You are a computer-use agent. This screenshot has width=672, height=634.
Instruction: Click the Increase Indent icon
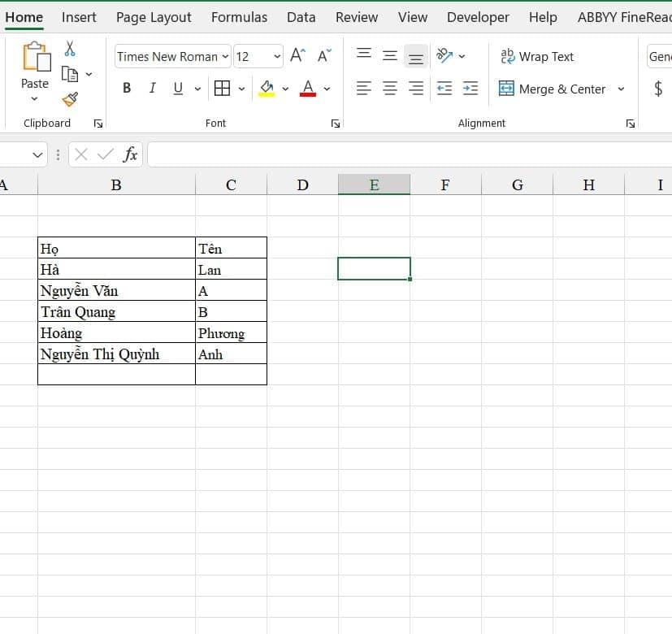coord(470,89)
